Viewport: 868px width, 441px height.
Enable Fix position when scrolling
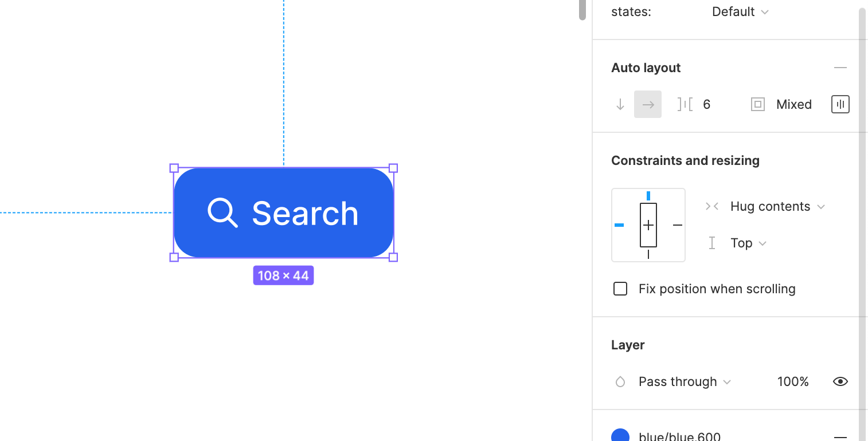[620, 289]
